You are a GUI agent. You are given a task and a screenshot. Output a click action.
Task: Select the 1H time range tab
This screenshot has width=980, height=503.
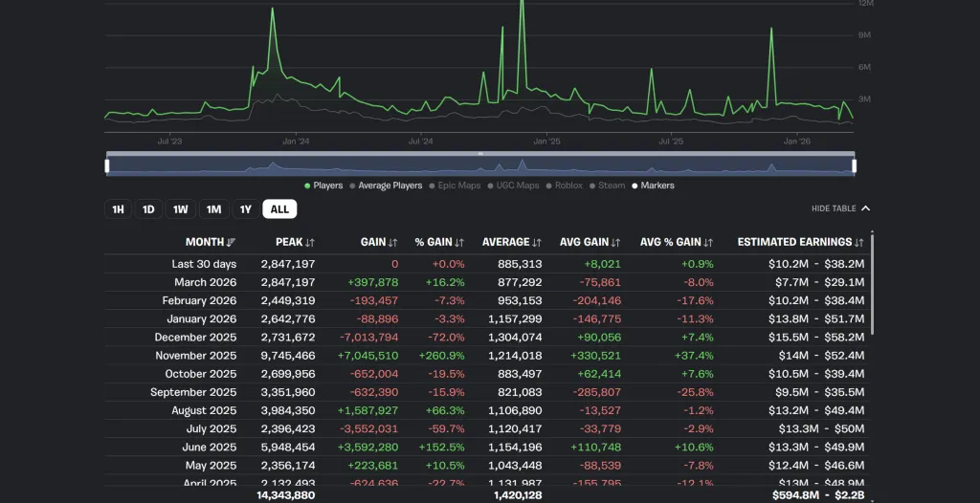118,209
